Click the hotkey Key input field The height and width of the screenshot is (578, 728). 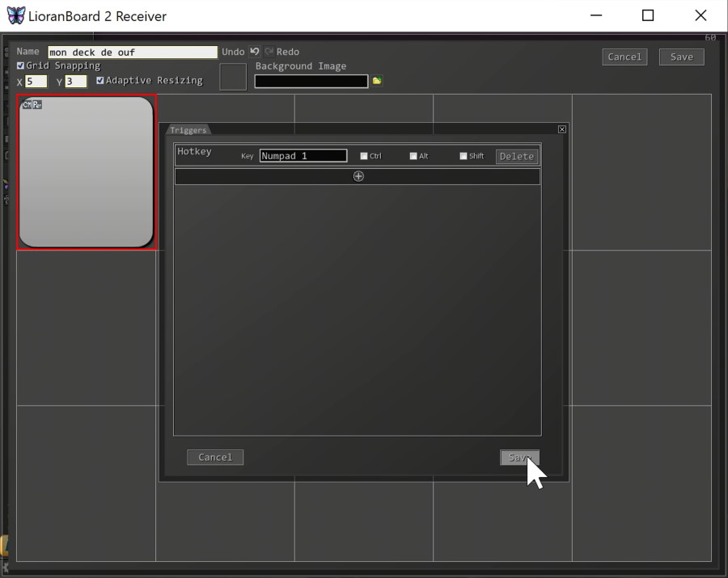pos(303,156)
